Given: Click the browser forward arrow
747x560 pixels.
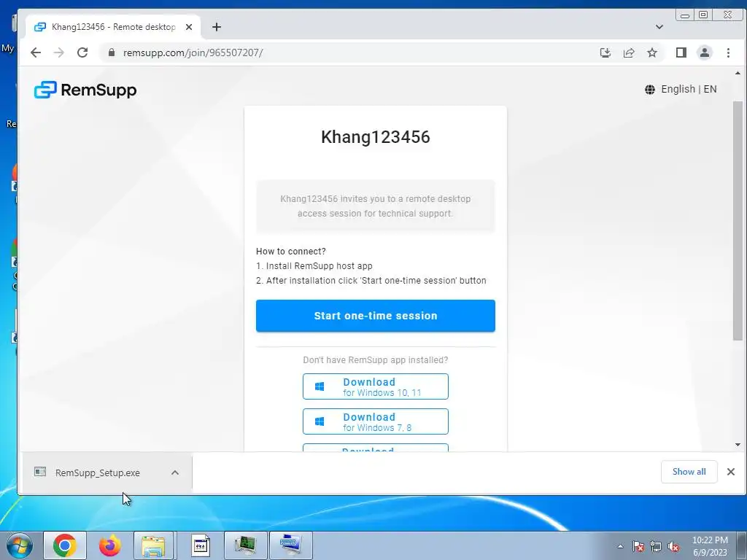Looking at the screenshot, I should 59,52.
